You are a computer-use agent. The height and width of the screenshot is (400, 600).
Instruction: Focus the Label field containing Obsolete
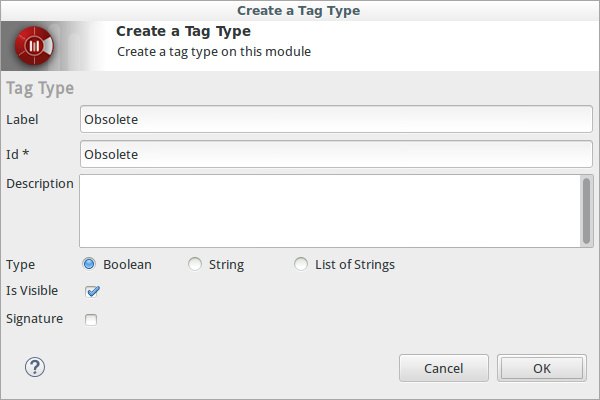(x=336, y=119)
